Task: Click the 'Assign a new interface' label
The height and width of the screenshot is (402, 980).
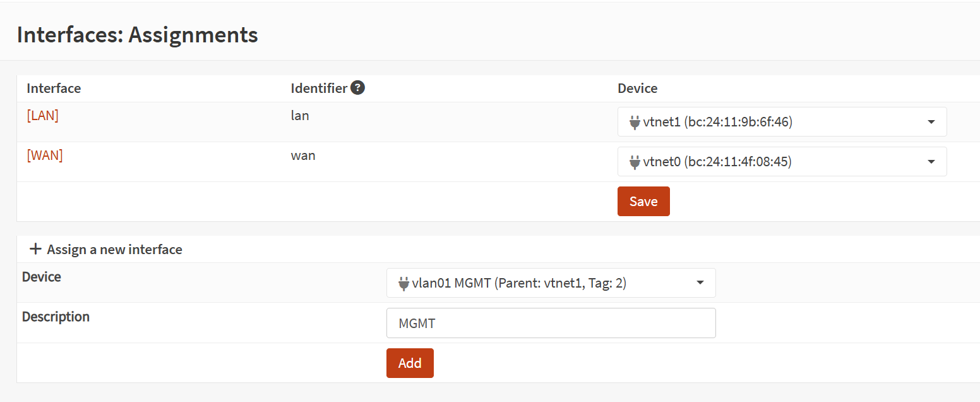Action: point(114,250)
